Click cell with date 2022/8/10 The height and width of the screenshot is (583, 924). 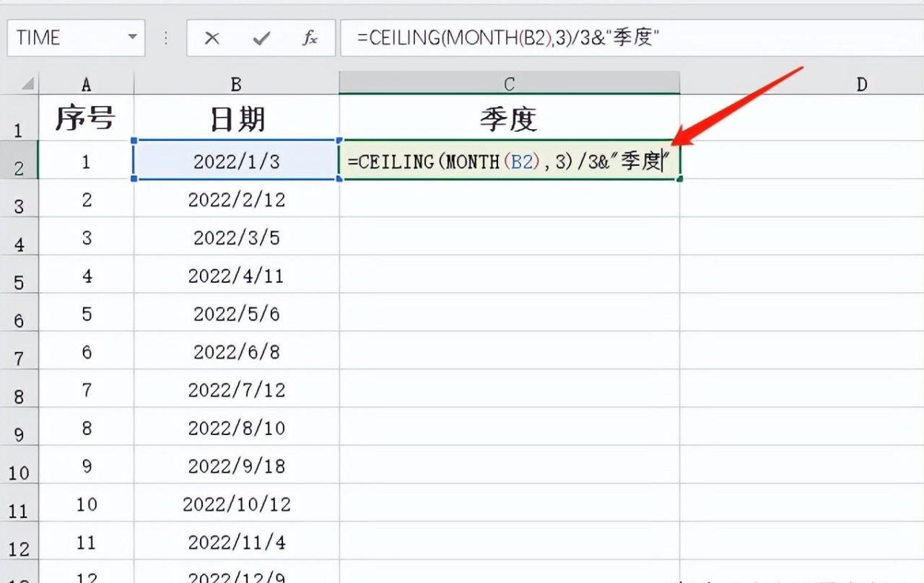[x=236, y=428]
